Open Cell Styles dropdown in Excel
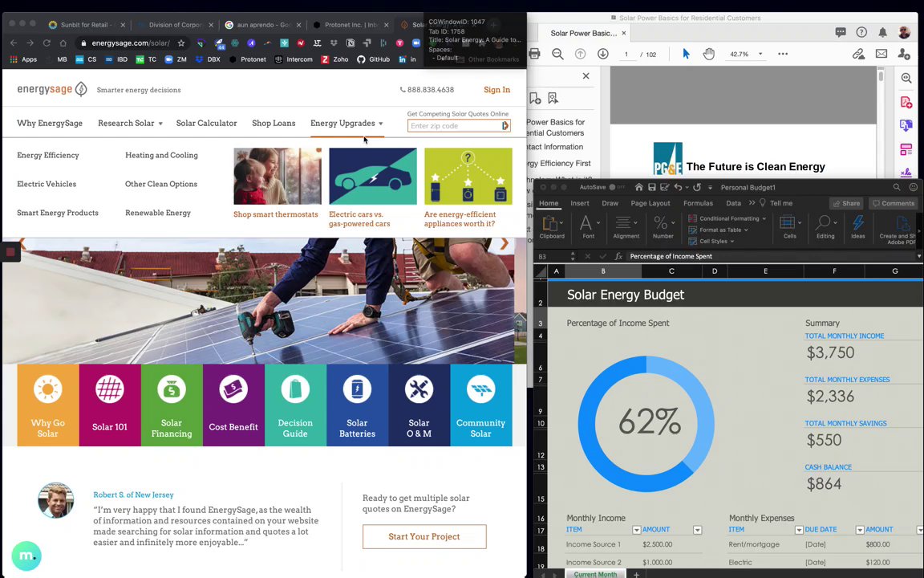The width and height of the screenshot is (924, 578). coord(711,241)
